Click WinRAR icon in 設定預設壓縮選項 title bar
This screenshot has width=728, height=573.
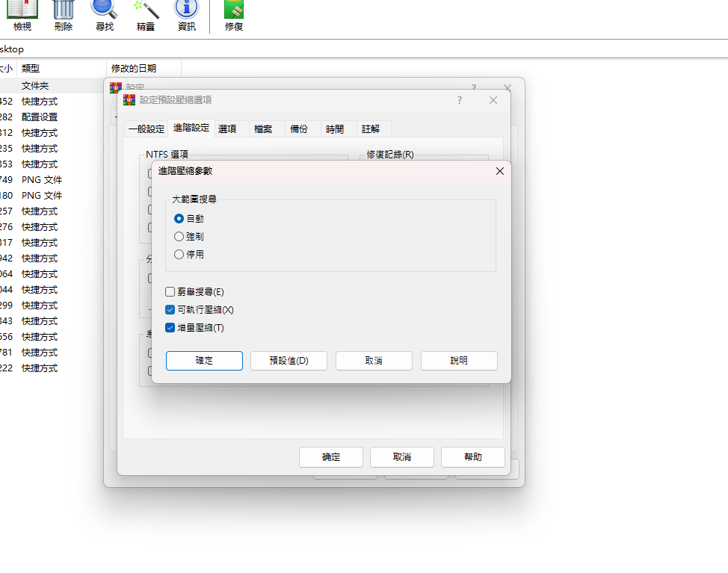pos(129,100)
